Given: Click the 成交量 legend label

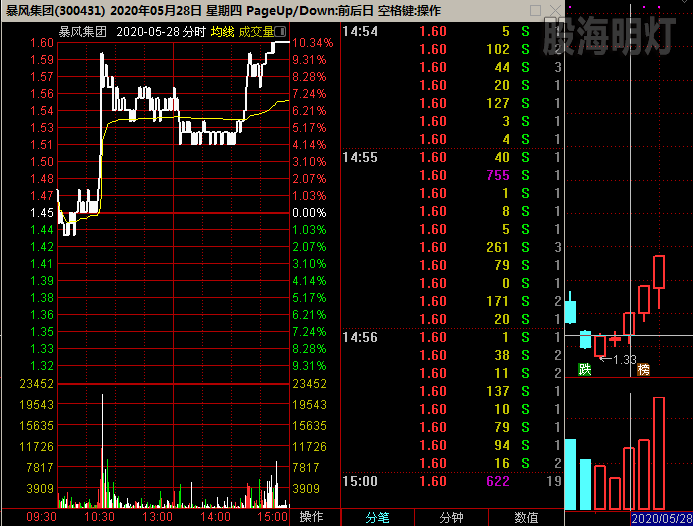Looking at the screenshot, I should 256,32.
